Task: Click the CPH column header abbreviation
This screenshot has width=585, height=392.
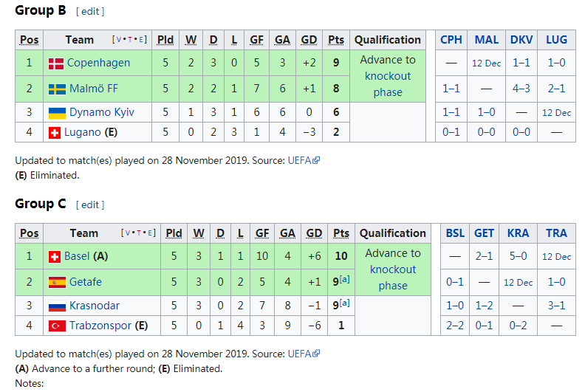Action: point(451,40)
